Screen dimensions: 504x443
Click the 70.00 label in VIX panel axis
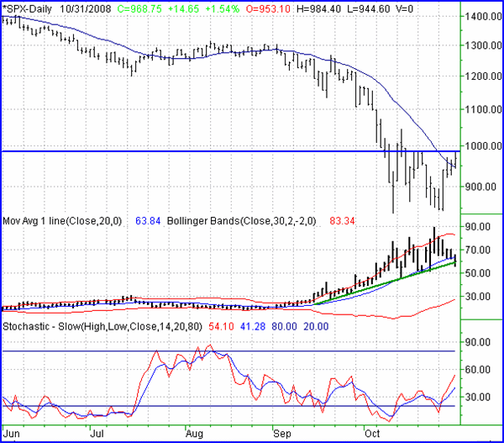click(x=477, y=250)
